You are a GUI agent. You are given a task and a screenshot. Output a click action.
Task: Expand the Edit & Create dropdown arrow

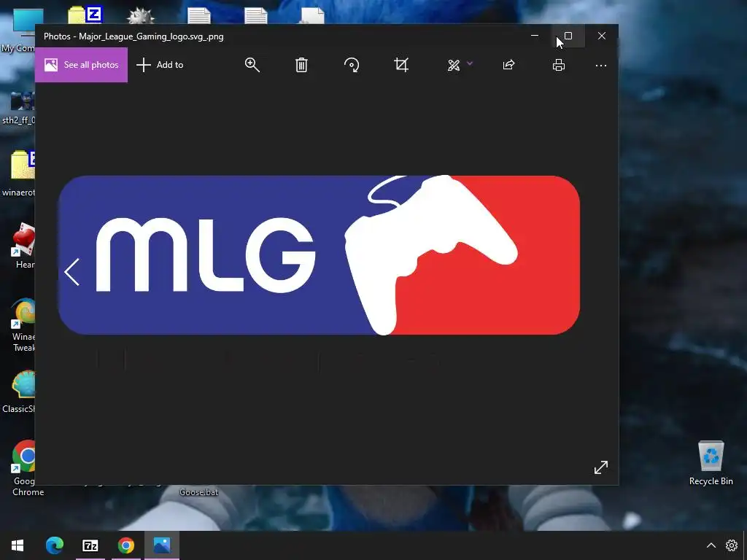point(470,63)
